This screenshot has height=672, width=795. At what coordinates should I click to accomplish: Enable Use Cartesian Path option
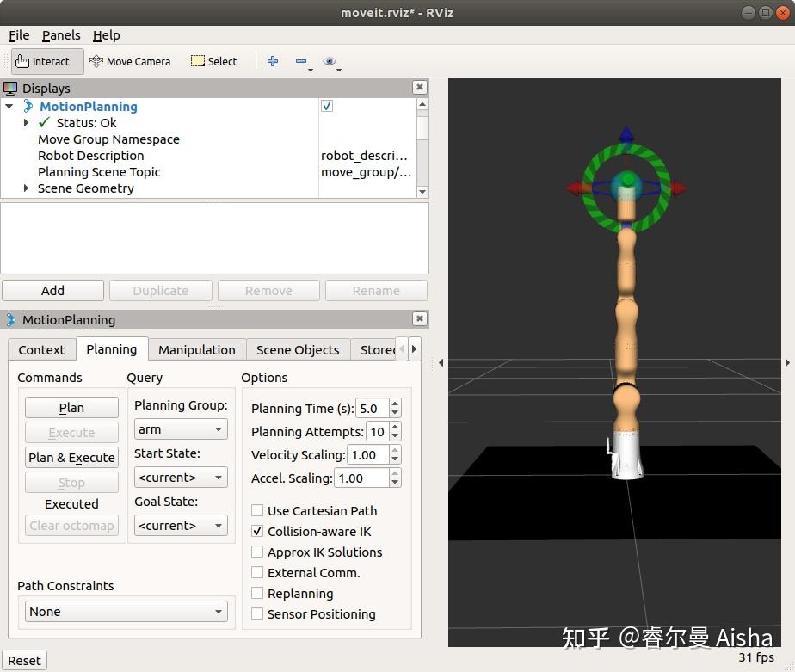257,510
